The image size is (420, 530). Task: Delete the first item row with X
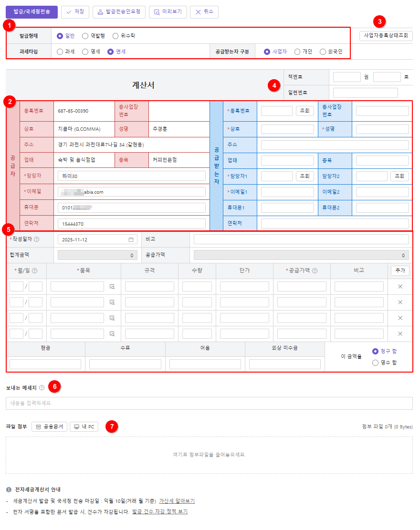coord(400,287)
